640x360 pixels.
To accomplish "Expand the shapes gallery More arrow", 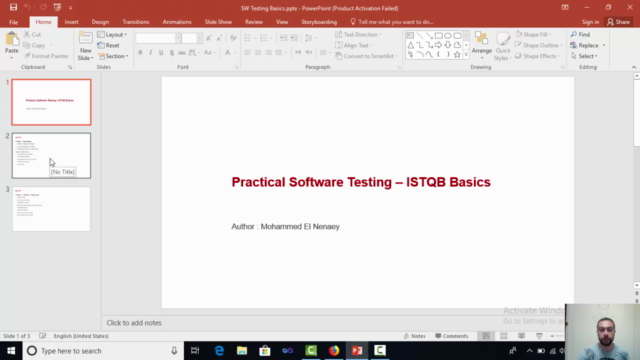I will click(466, 54).
